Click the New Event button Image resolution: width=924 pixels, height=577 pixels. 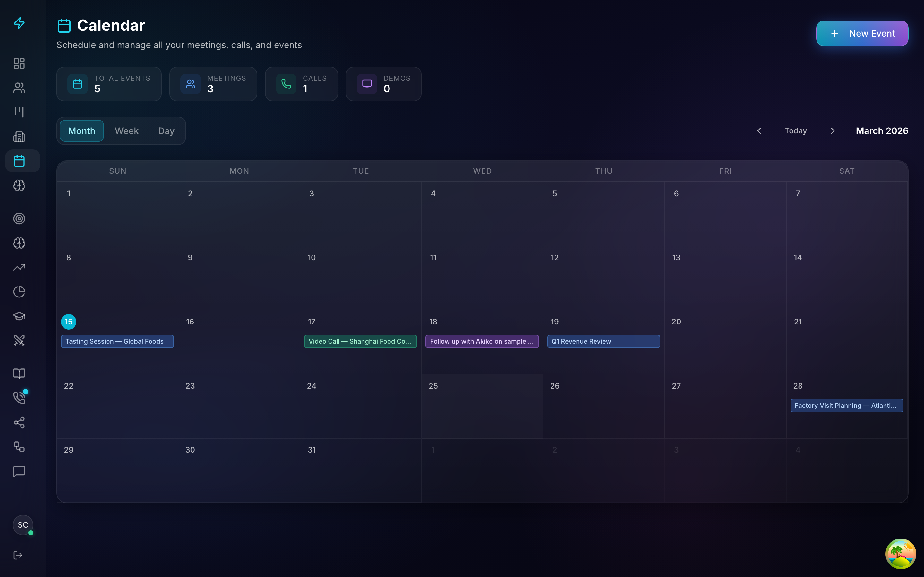click(862, 33)
